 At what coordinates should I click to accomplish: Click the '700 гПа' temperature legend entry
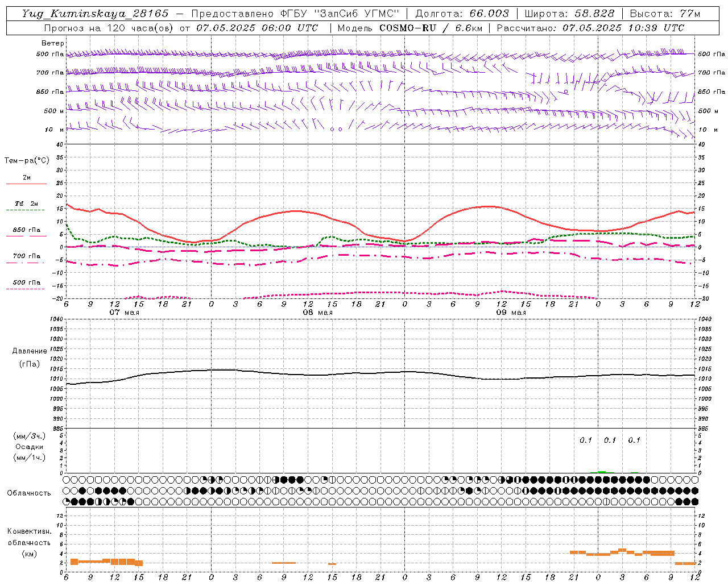tap(26, 256)
